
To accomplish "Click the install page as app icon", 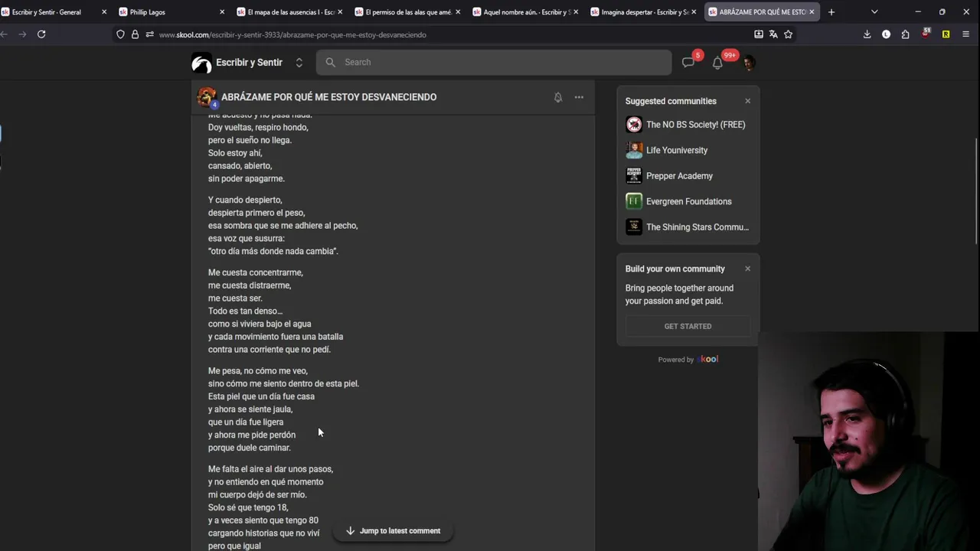I will (759, 34).
